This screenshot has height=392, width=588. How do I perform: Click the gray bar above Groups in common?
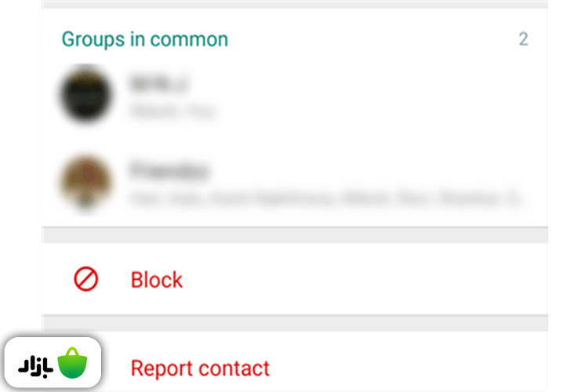point(295,5)
